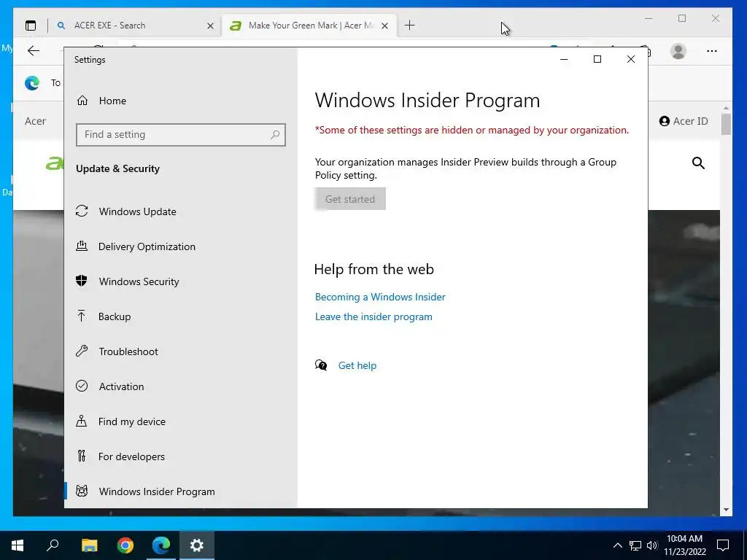The height and width of the screenshot is (560, 747).
Task: Go back in Edge browser
Action: (x=34, y=51)
